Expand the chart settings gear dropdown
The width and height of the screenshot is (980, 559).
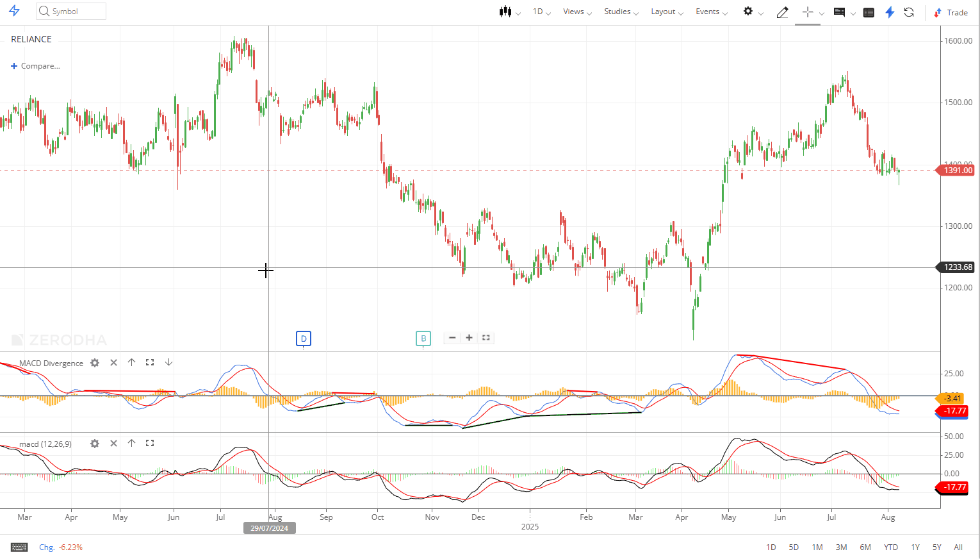tap(753, 12)
